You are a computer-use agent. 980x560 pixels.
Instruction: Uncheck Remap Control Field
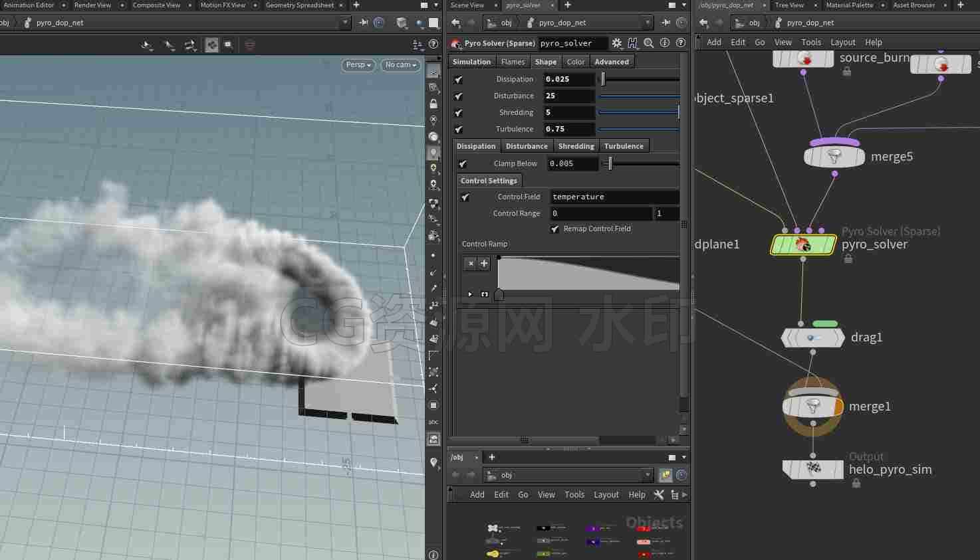[555, 229]
